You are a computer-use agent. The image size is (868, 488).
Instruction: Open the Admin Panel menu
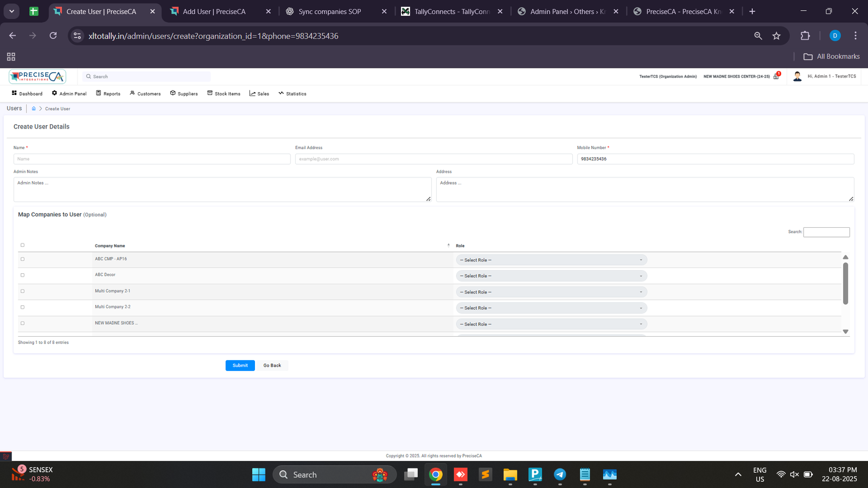(x=69, y=94)
